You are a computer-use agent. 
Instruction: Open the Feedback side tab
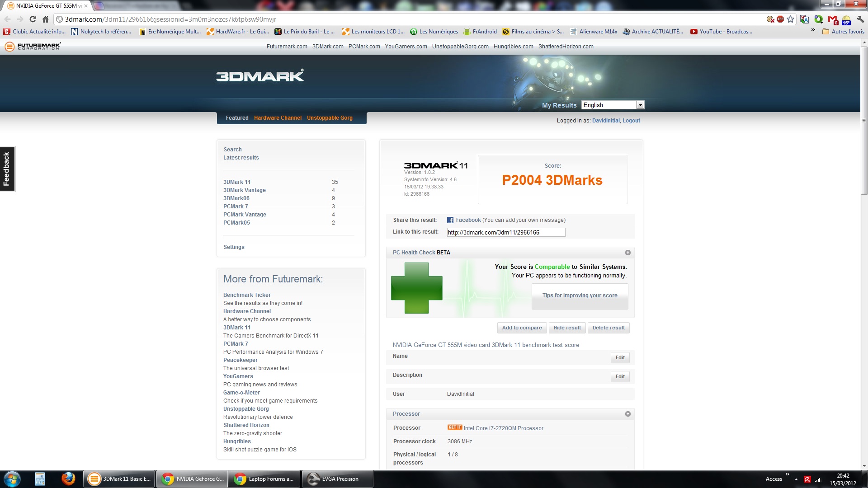click(7, 169)
